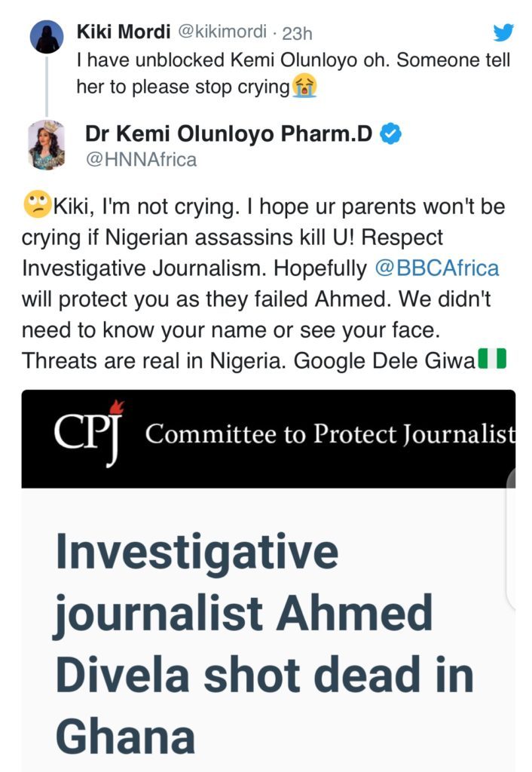532x772 pixels.
Task: Click the blue verified badge
Action: (390, 135)
